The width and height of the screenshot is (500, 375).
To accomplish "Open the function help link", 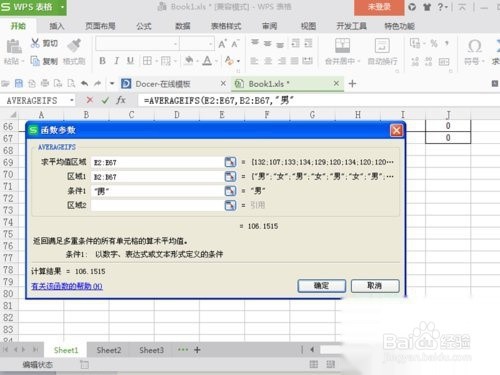I will tap(67, 286).
